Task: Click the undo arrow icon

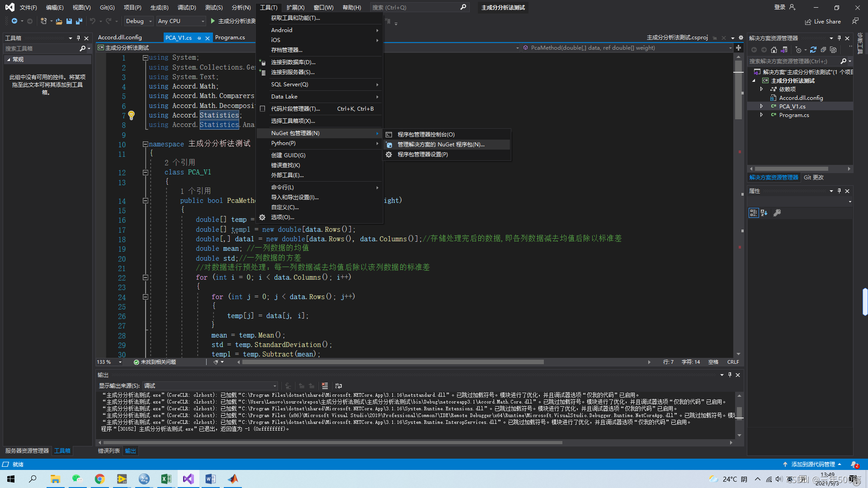Action: (92, 21)
